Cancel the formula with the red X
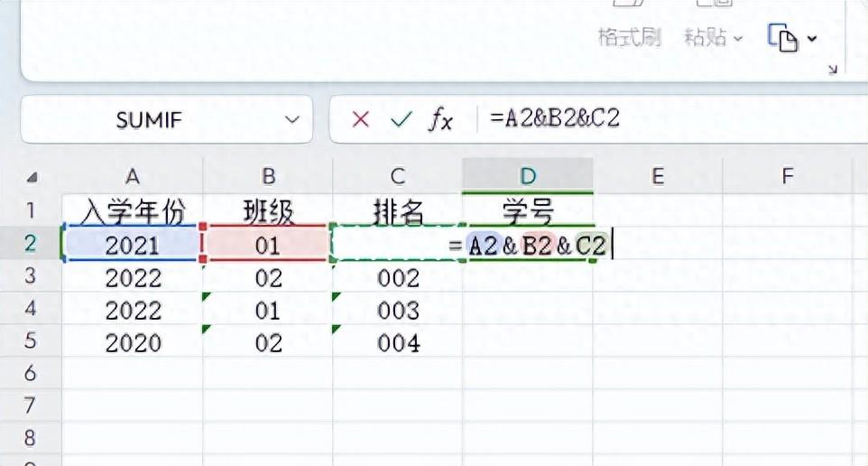The image size is (868, 466). click(x=360, y=119)
